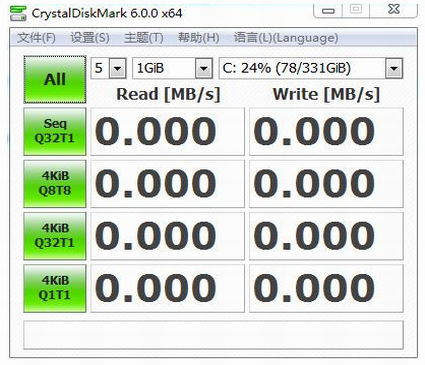Open the test size dropdown showing 1GiB
This screenshot has height=365, width=425.
[x=172, y=68]
